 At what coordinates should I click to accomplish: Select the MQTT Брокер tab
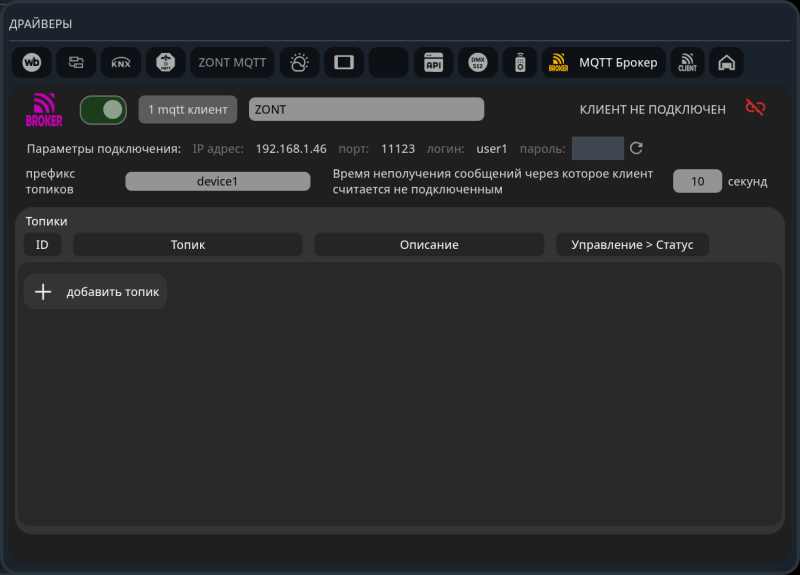pos(604,62)
